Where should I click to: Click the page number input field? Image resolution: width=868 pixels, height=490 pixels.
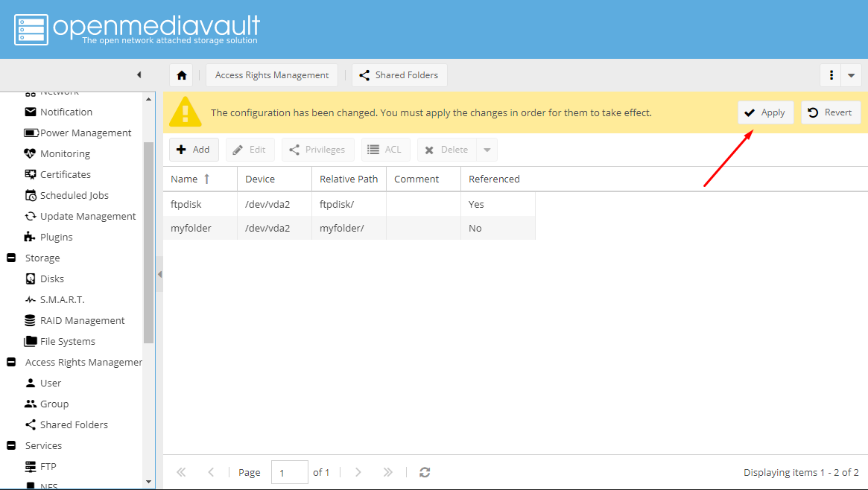coord(289,472)
